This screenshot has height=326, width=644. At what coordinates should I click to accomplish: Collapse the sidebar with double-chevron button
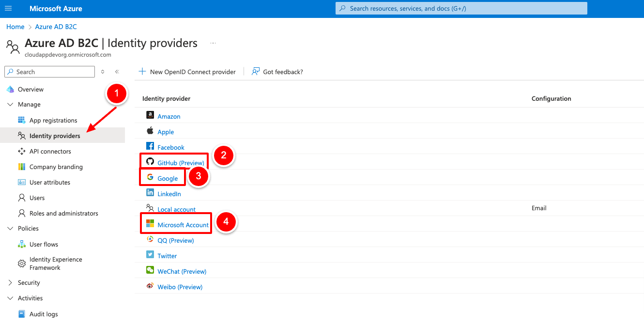click(117, 72)
